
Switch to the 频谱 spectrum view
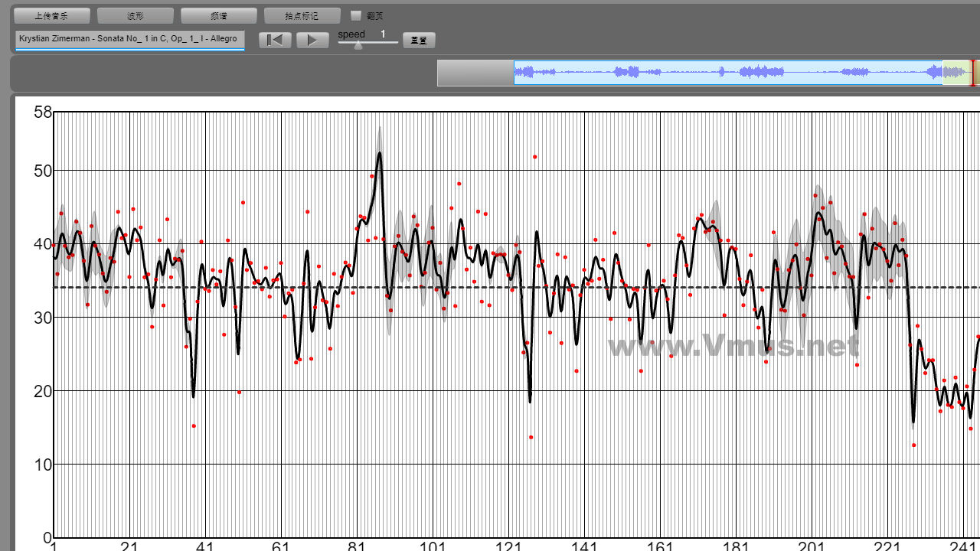[x=218, y=16]
